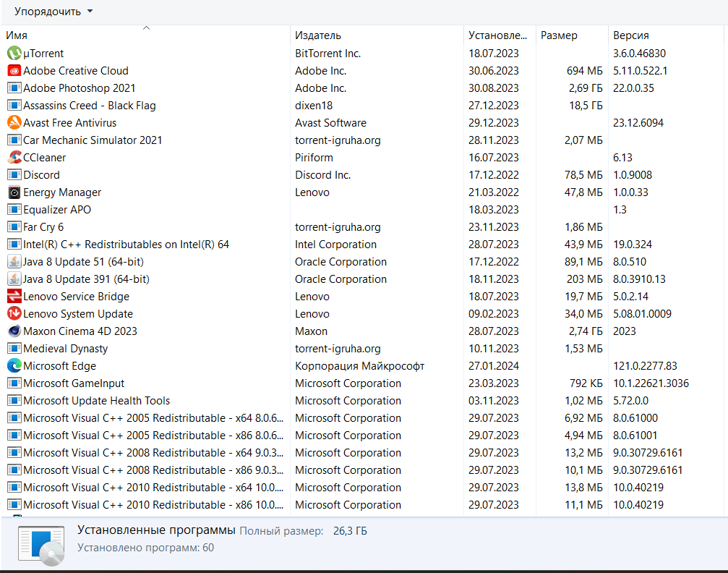The height and width of the screenshot is (573, 728).
Task: Select Car Mechanic Simulator 2021 name
Action: pyautogui.click(x=93, y=140)
